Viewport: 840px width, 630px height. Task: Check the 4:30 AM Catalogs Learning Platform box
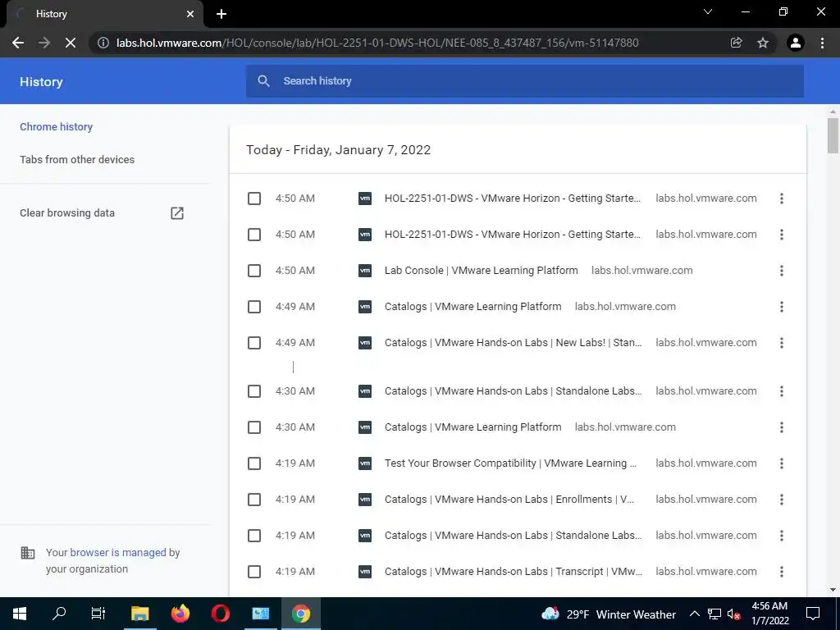click(254, 427)
